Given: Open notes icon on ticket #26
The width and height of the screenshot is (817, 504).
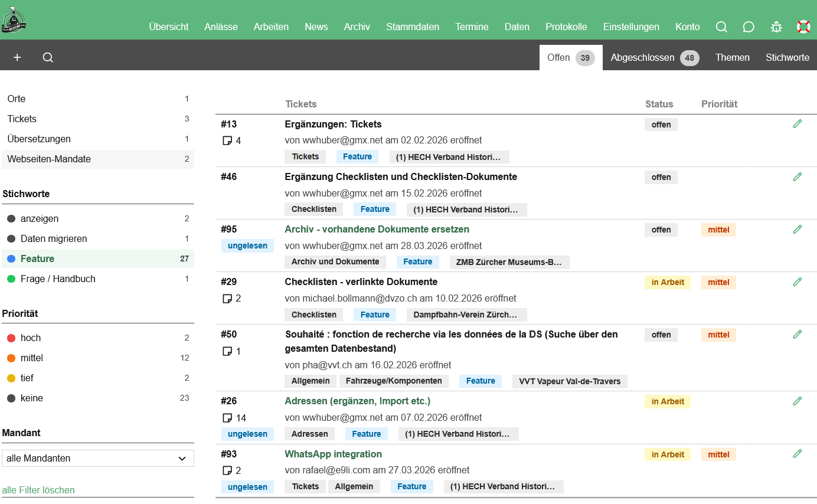Looking at the screenshot, I should click(x=227, y=418).
